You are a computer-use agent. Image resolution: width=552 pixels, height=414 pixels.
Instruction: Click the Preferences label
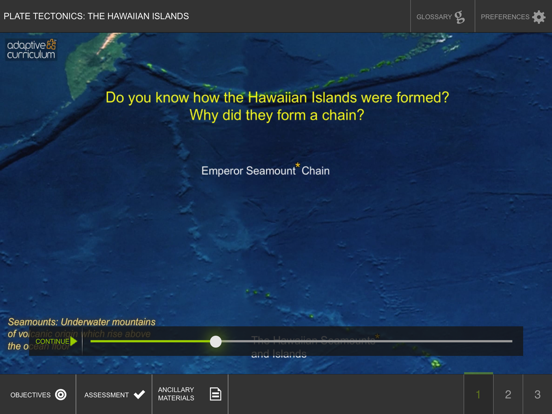(x=505, y=17)
